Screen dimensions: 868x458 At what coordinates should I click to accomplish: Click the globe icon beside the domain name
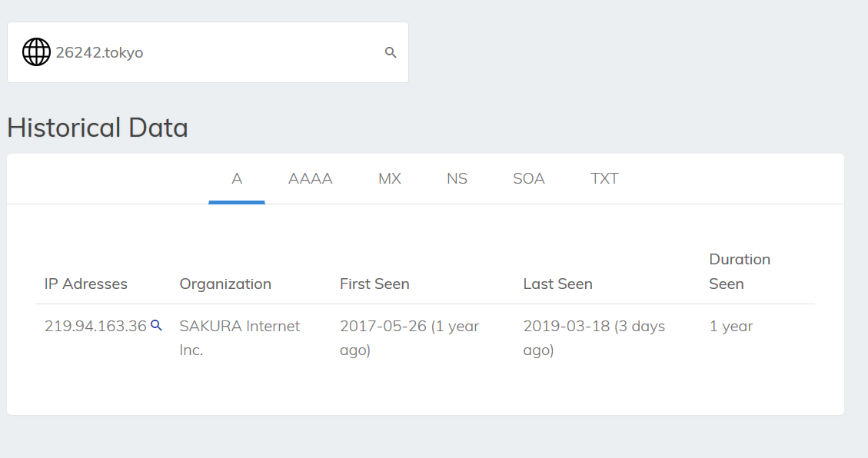(x=36, y=52)
